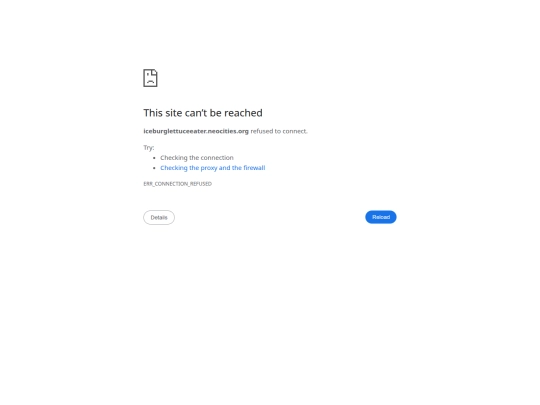Click the folded corner of the page icon
The height and width of the screenshot is (405, 540).
click(x=155, y=72)
